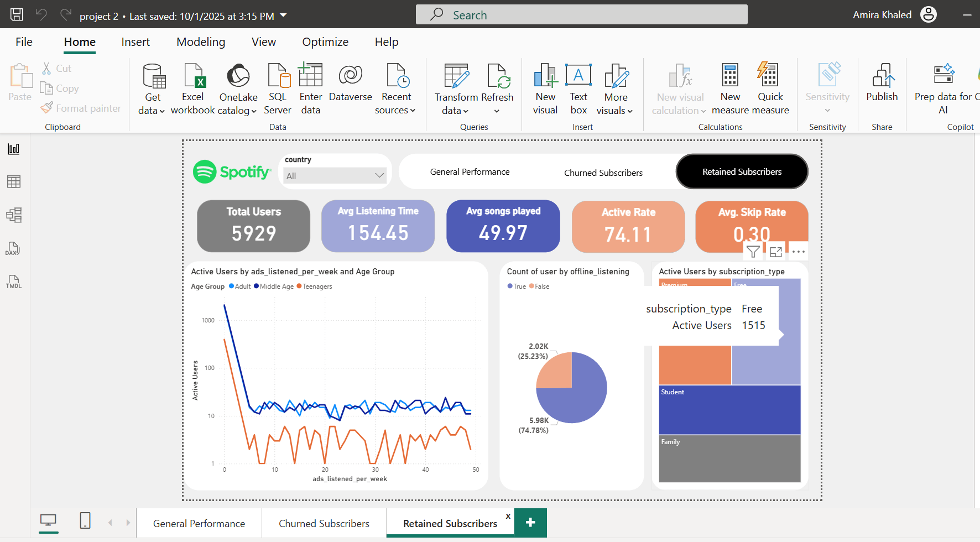The height and width of the screenshot is (542, 980).
Task: Click the Publish icon
Action: (882, 76)
